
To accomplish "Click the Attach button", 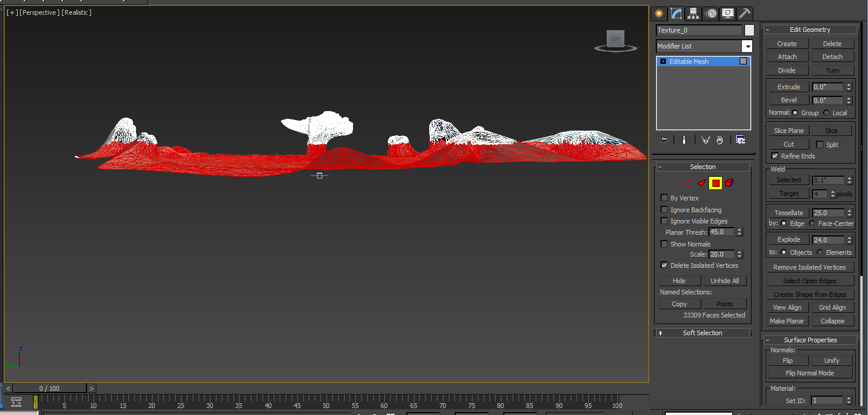I will 787,57.
